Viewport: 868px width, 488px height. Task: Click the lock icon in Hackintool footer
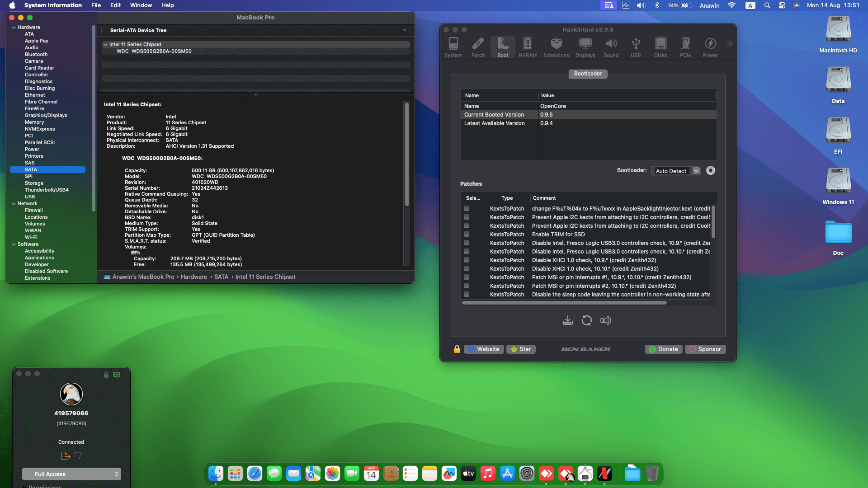click(457, 349)
